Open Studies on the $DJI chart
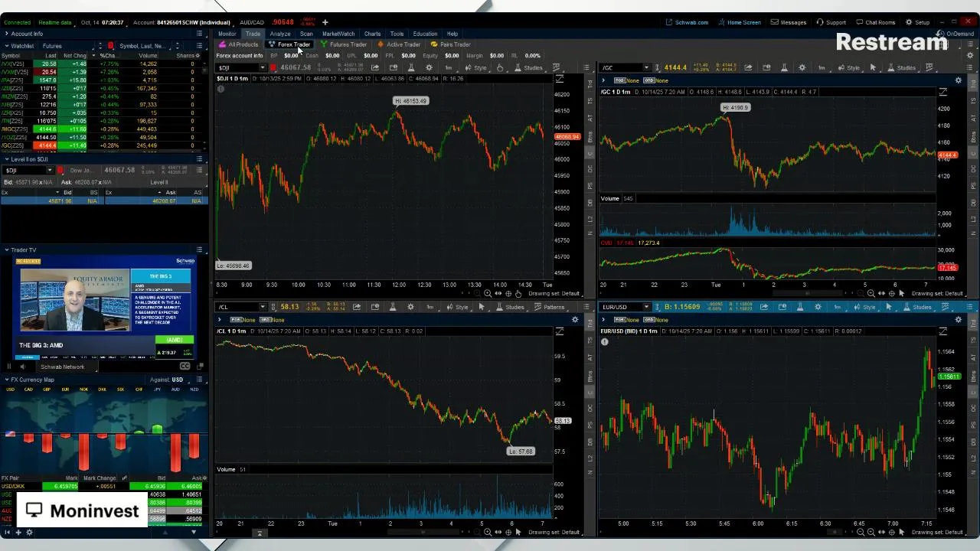The image size is (980, 551). tap(529, 67)
